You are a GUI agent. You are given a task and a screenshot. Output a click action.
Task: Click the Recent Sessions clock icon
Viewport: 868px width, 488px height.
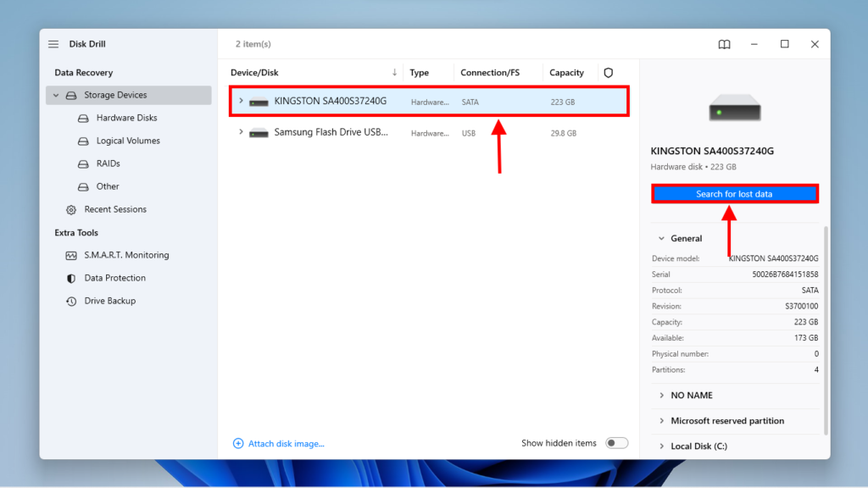(71, 209)
